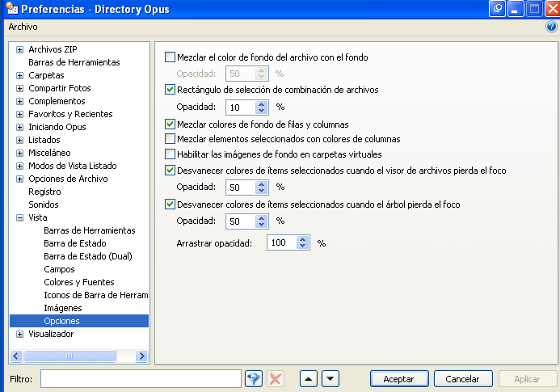Click the Aceptar button
This screenshot has height=392, width=560.
(x=399, y=379)
